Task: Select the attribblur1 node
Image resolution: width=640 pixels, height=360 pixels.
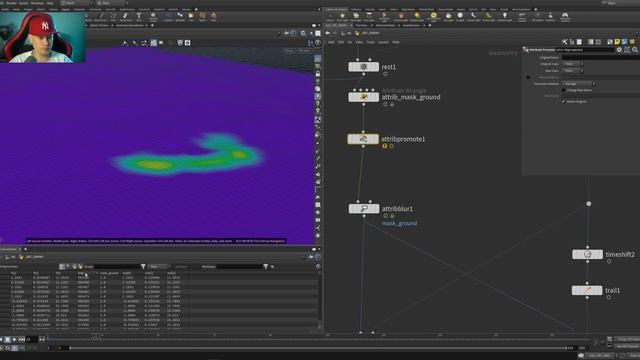Action: [x=364, y=209]
